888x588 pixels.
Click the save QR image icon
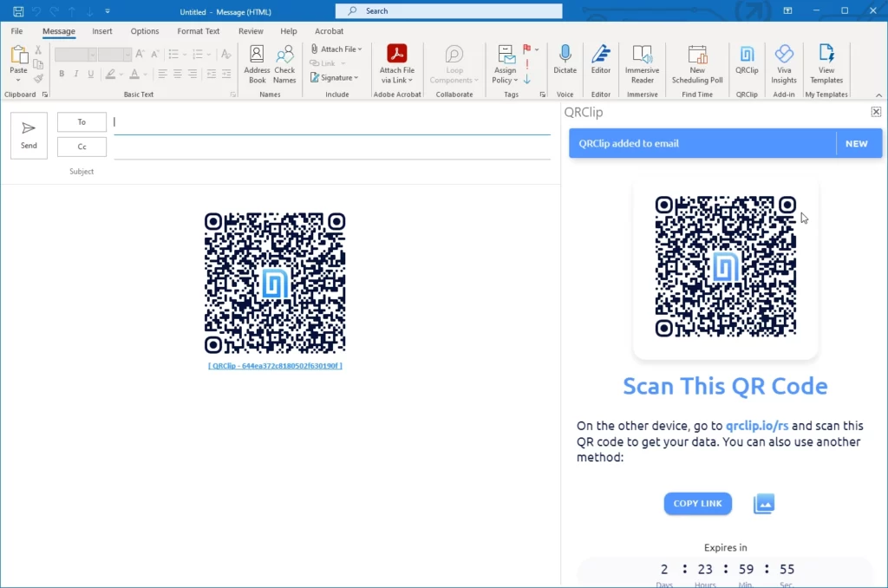(x=764, y=504)
